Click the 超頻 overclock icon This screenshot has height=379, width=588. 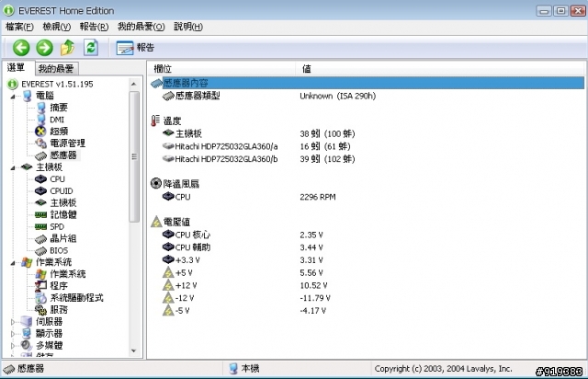[40, 132]
